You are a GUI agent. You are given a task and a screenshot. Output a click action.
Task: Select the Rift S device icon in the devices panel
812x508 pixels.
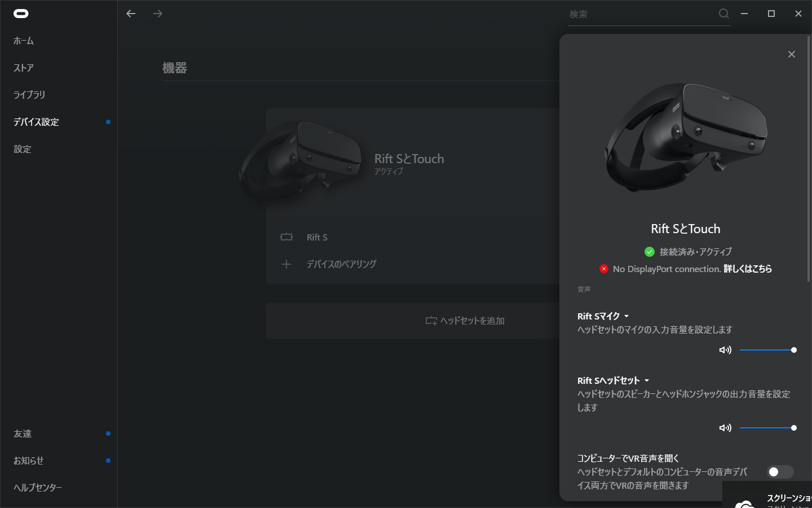287,237
